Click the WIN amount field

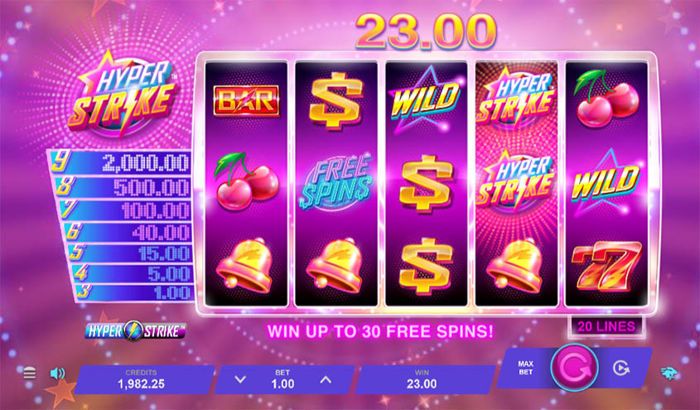pyautogui.click(x=422, y=379)
